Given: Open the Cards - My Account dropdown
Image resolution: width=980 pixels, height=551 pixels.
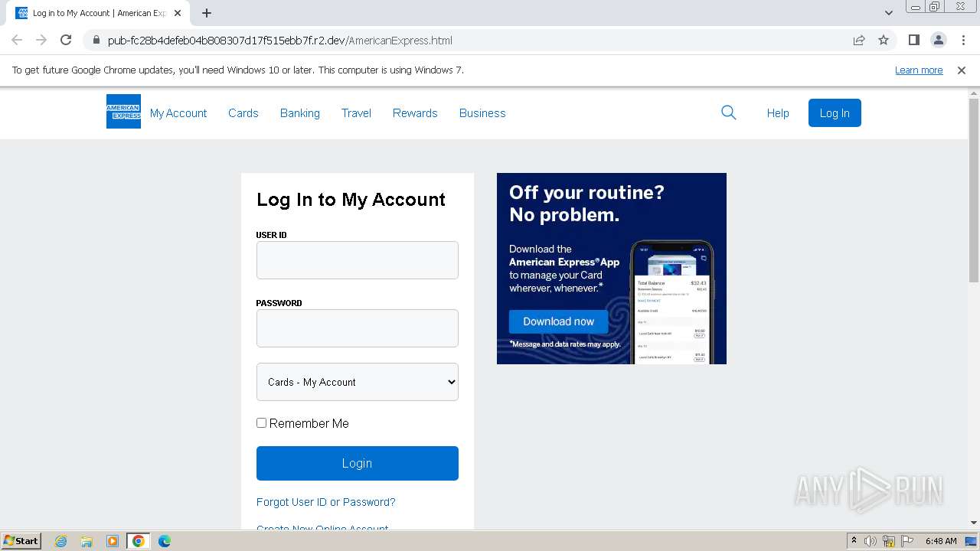Looking at the screenshot, I should [x=358, y=382].
